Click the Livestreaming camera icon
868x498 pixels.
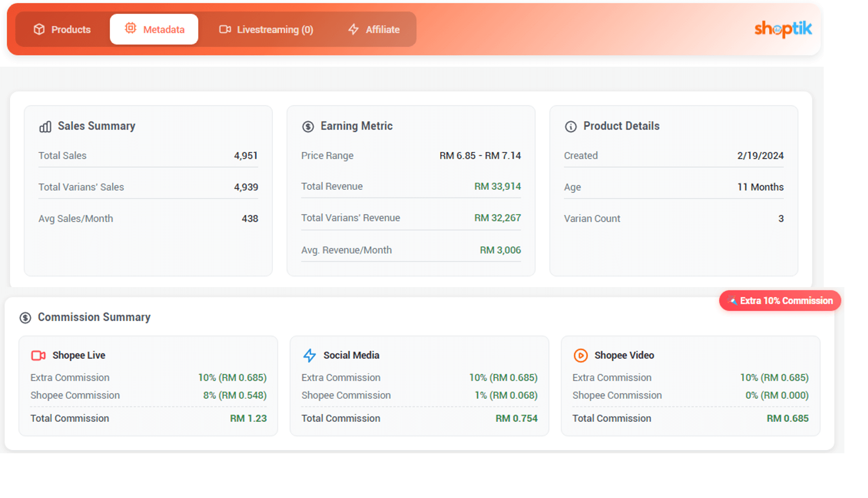[x=225, y=29]
